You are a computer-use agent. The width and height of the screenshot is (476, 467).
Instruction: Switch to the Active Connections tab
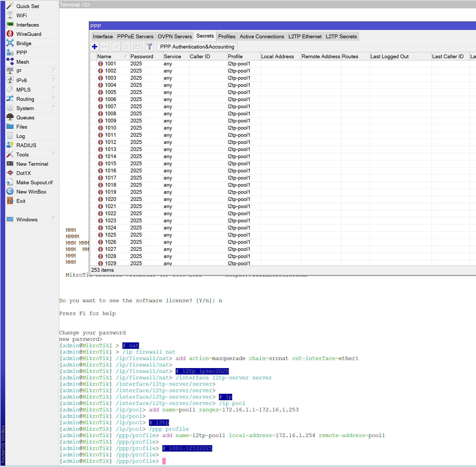(262, 36)
